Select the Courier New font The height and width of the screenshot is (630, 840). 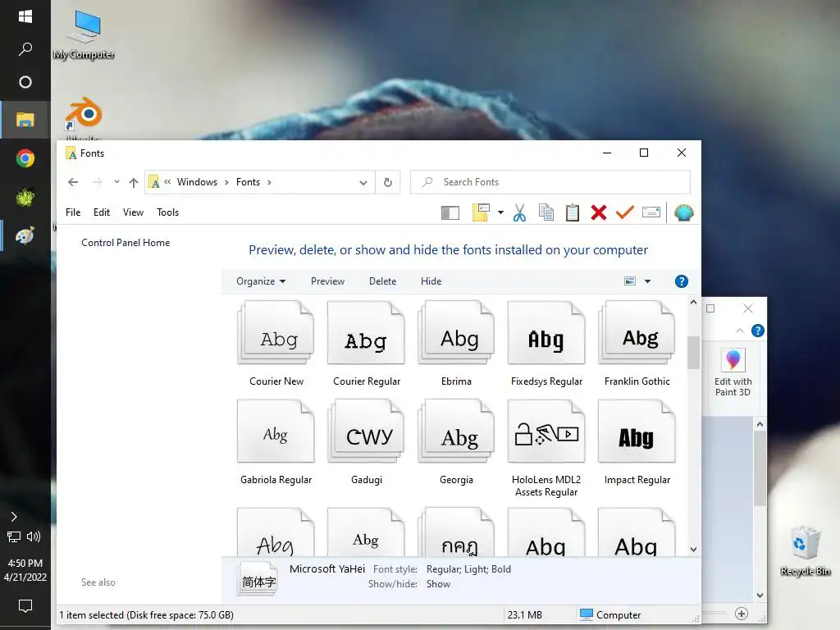[276, 344]
